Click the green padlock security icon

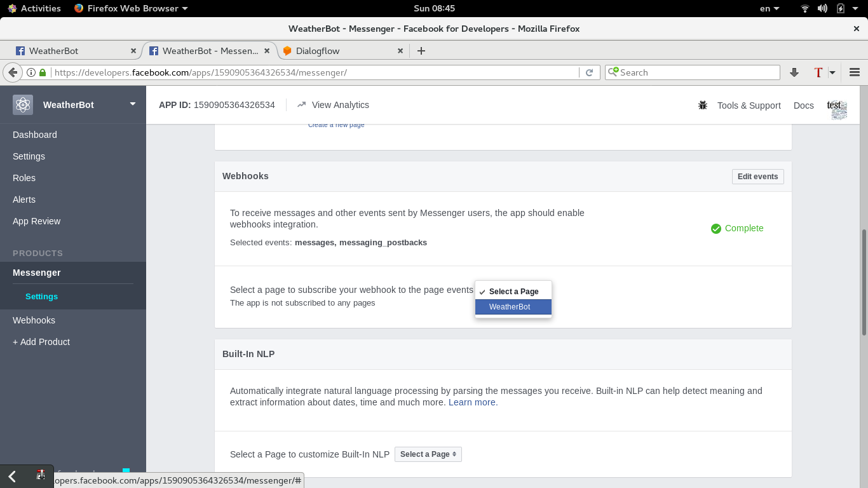pyautogui.click(x=43, y=72)
